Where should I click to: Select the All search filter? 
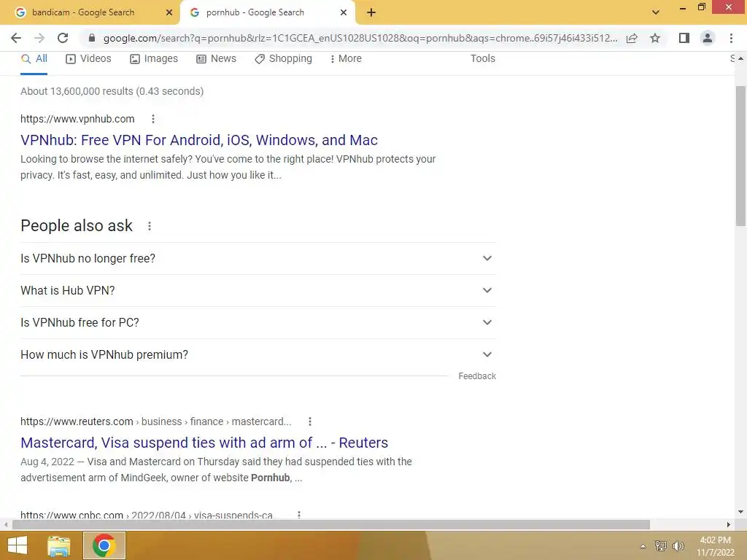coord(34,58)
